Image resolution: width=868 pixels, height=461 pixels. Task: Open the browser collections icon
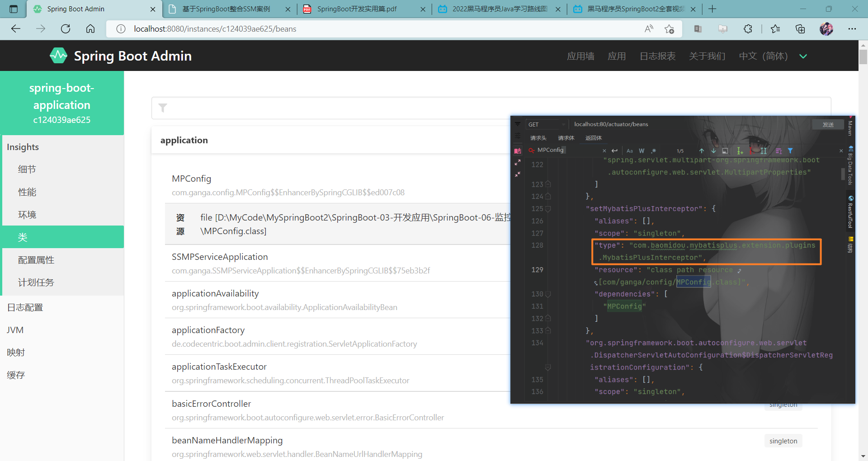pyautogui.click(x=800, y=29)
